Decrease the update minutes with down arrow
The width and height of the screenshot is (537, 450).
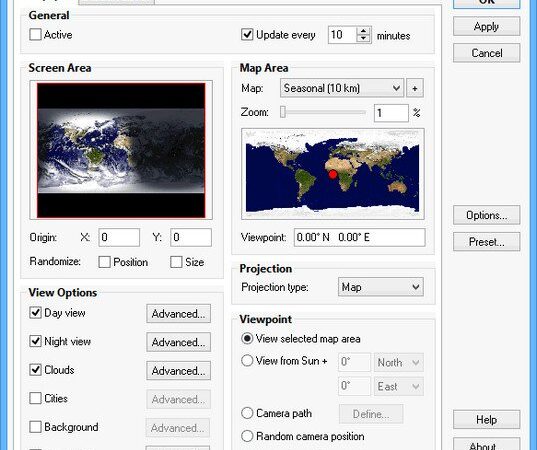[364, 39]
